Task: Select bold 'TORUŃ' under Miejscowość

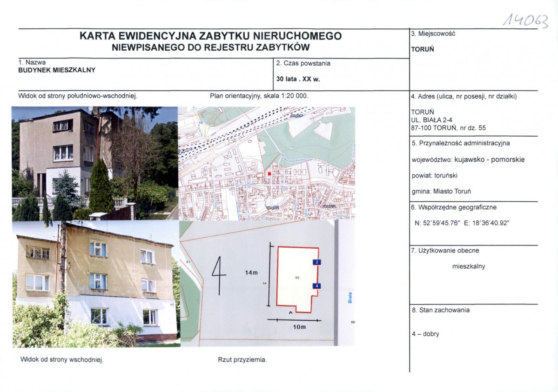Action: (423, 49)
